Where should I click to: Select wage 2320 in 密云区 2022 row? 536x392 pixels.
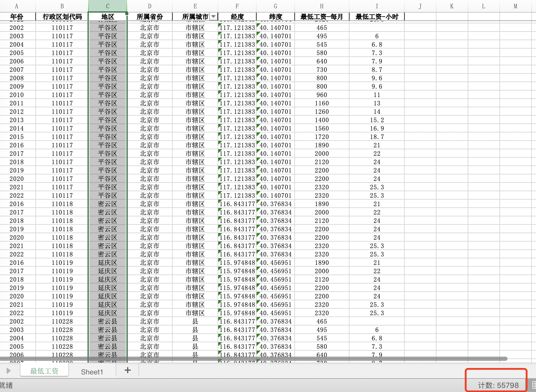pos(322,254)
